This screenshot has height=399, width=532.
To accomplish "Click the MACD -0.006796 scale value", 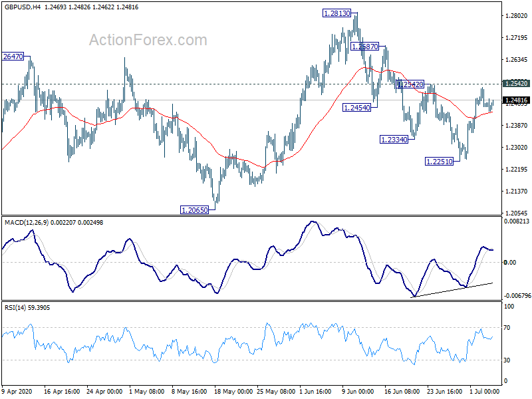I will pos(517,296).
